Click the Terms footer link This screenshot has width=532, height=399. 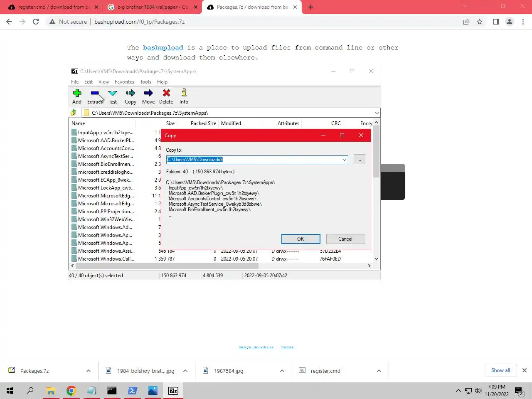click(x=287, y=347)
